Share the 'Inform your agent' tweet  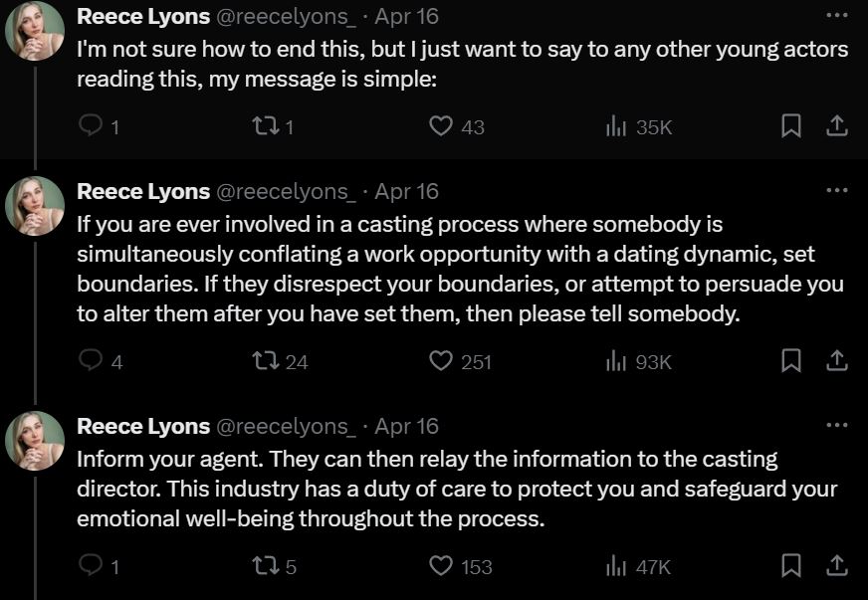(x=837, y=566)
